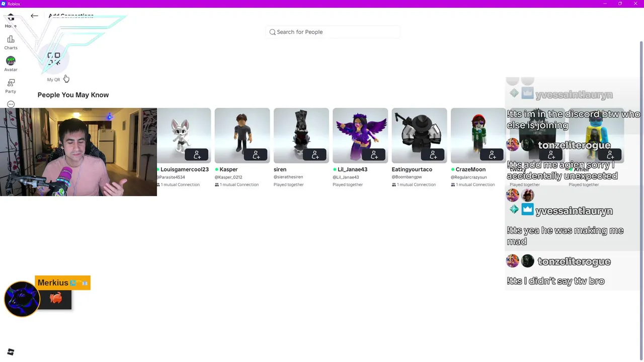Click the People You May Know heading
The width and height of the screenshot is (644, 362).
click(x=73, y=95)
